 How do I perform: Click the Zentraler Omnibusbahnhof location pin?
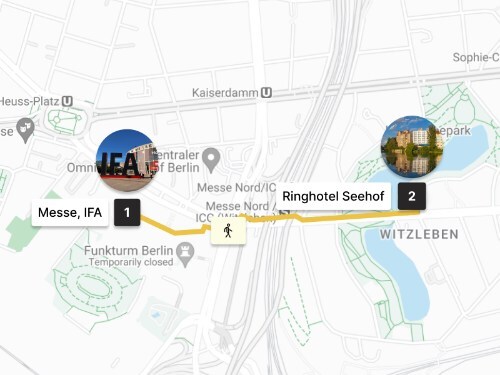click(211, 160)
